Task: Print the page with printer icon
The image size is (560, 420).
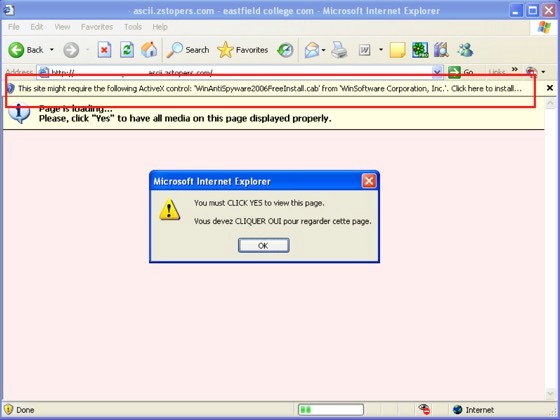Action: coord(339,50)
